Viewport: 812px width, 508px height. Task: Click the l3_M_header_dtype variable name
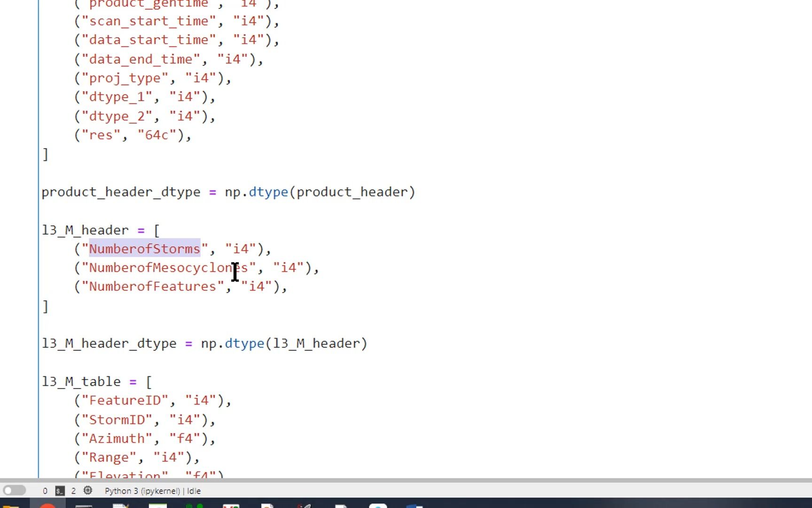[x=109, y=343]
